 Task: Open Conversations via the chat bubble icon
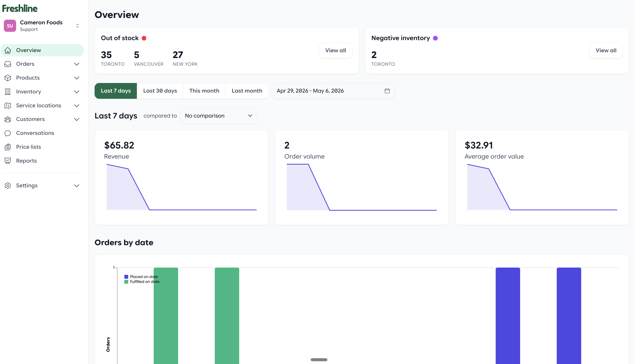point(8,133)
